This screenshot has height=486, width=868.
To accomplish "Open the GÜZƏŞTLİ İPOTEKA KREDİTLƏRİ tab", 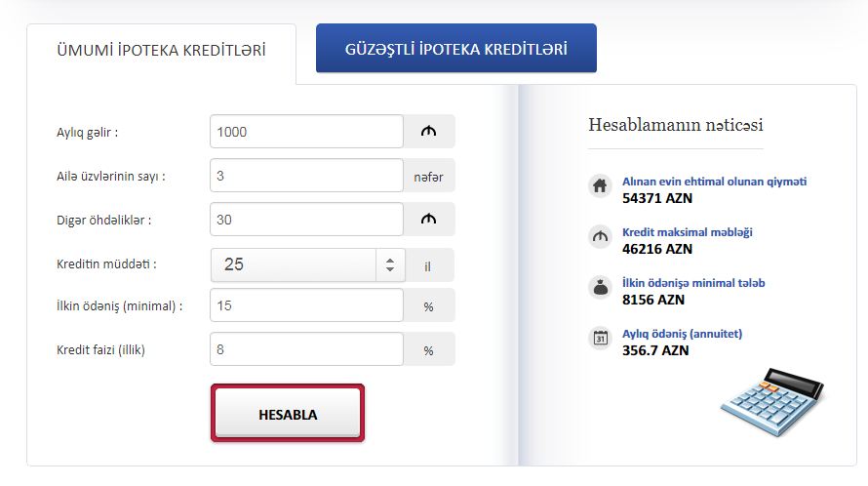I will point(456,48).
